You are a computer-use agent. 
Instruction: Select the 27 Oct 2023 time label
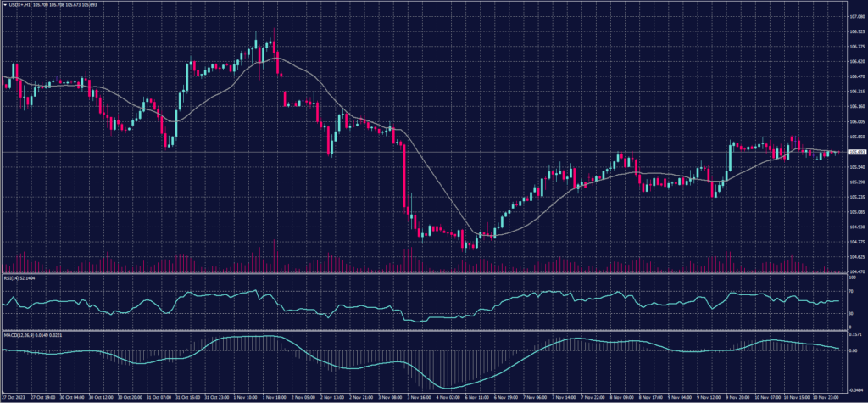(x=14, y=396)
